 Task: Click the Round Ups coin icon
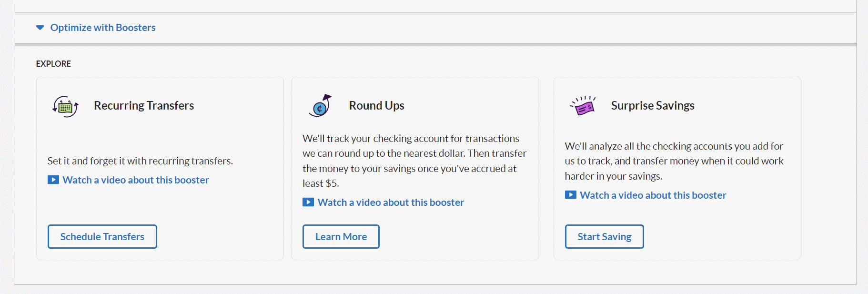click(320, 106)
